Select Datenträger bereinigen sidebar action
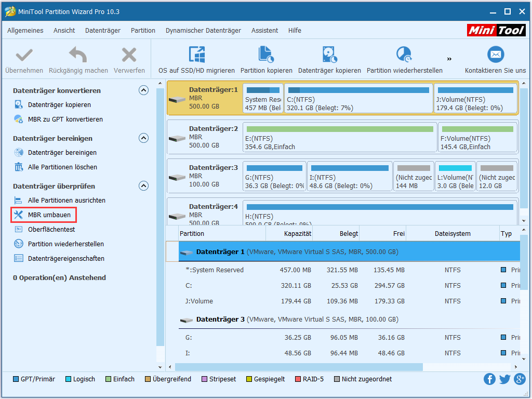The image size is (532, 399). point(62,153)
